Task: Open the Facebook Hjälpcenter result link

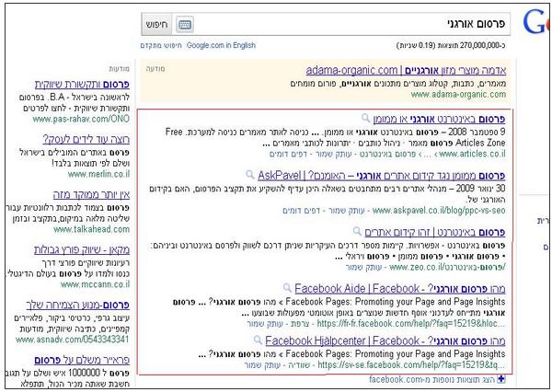Action: 385,340
